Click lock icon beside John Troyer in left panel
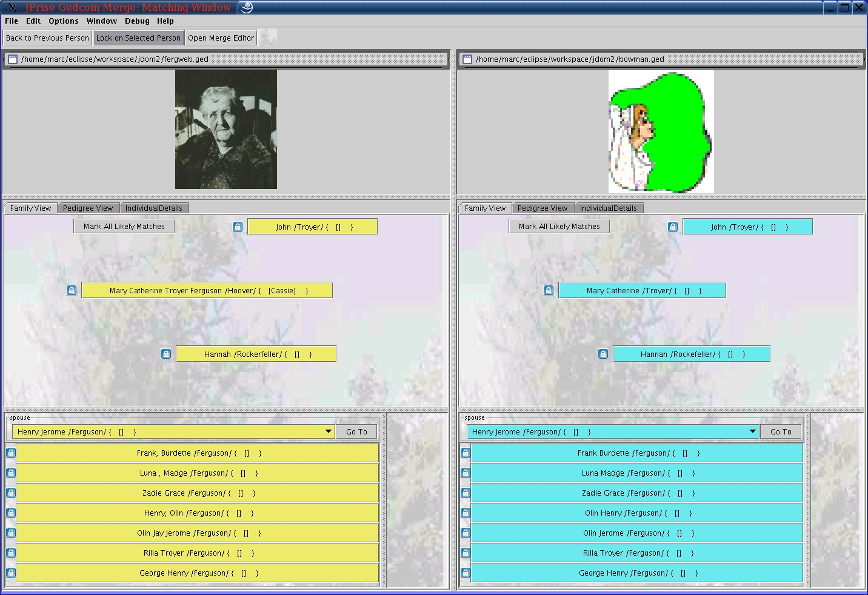 point(238,227)
